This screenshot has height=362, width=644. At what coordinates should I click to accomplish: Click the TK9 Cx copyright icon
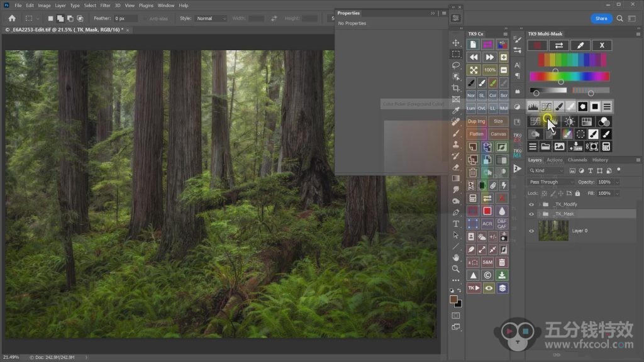click(487, 275)
